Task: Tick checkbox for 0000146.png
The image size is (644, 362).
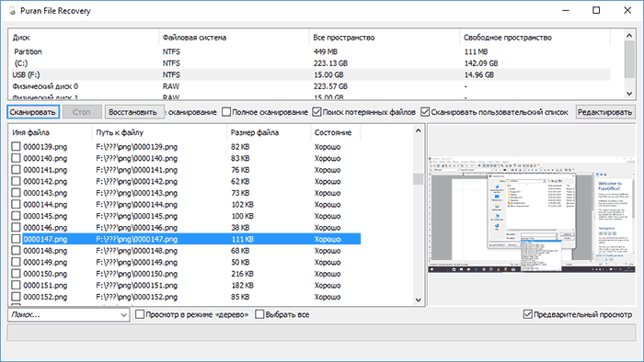Action: [16, 227]
